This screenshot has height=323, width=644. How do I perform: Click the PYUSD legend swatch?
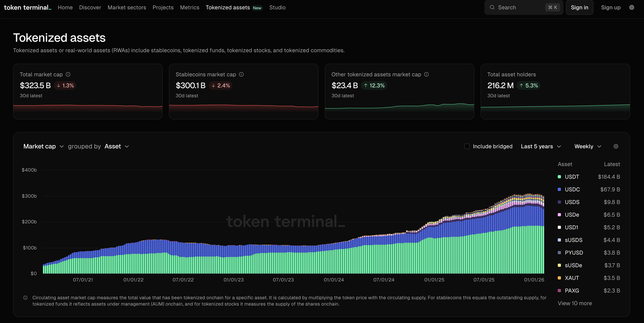coord(559,253)
